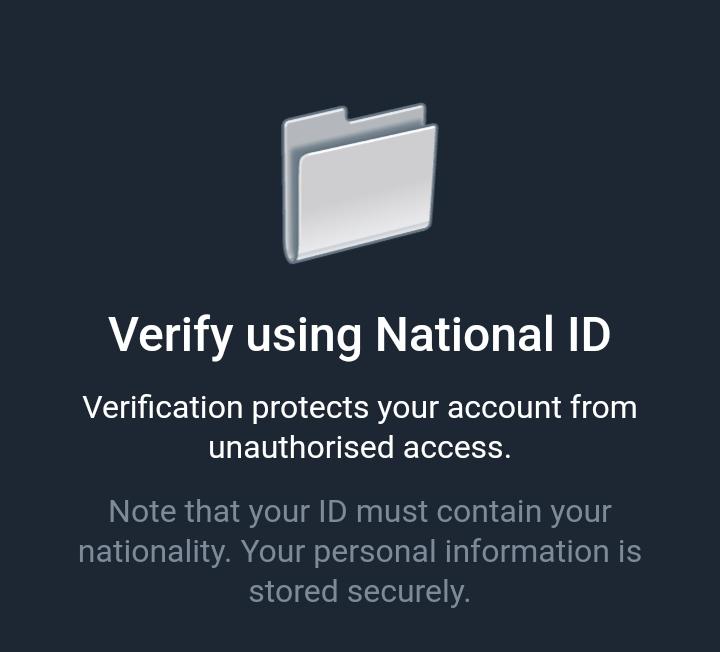Click the word 'account' in description
The width and height of the screenshot is (720, 652).
click(x=504, y=408)
